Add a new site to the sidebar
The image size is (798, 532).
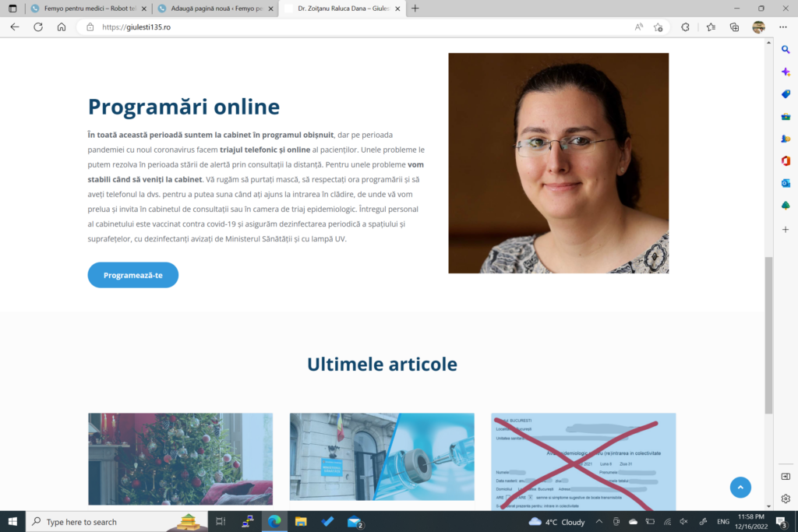(x=786, y=229)
